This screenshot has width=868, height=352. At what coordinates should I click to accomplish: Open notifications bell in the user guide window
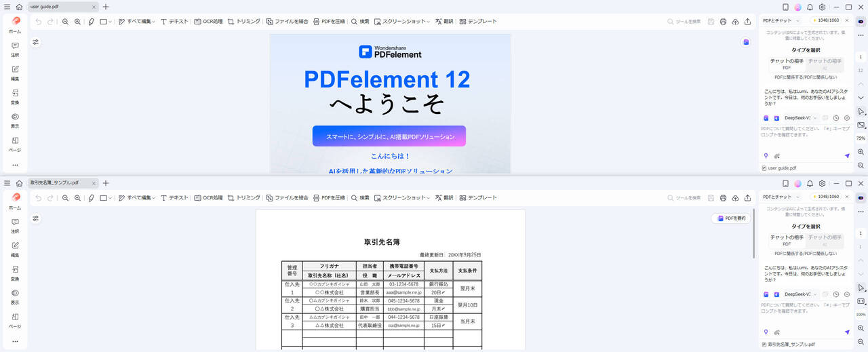click(810, 7)
